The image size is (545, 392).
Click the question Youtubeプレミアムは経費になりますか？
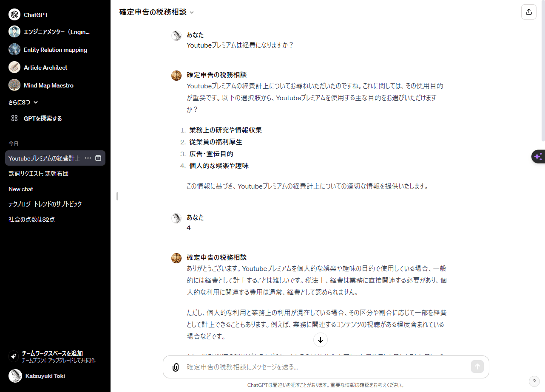point(240,45)
